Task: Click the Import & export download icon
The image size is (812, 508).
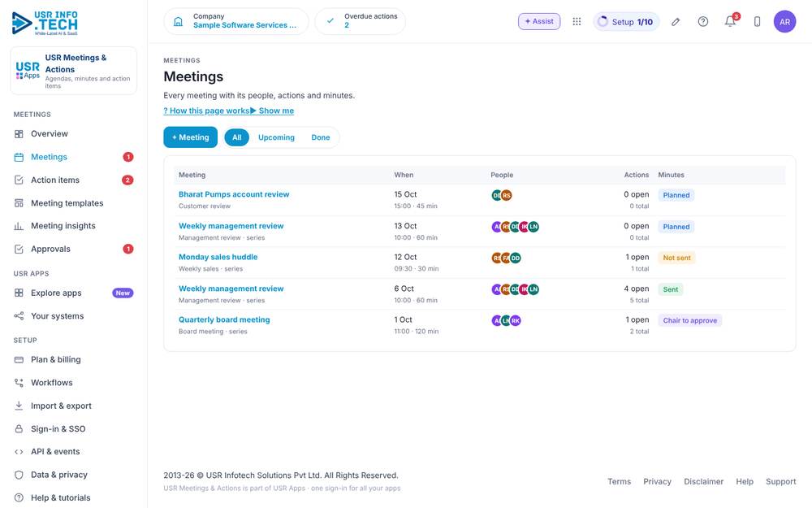Action: point(19,406)
